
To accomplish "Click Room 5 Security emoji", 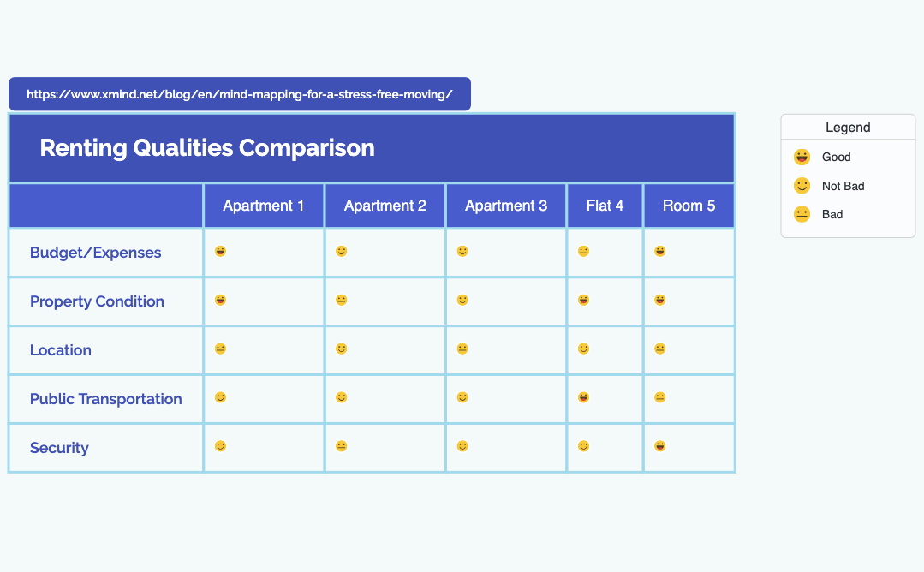I will 659,446.
